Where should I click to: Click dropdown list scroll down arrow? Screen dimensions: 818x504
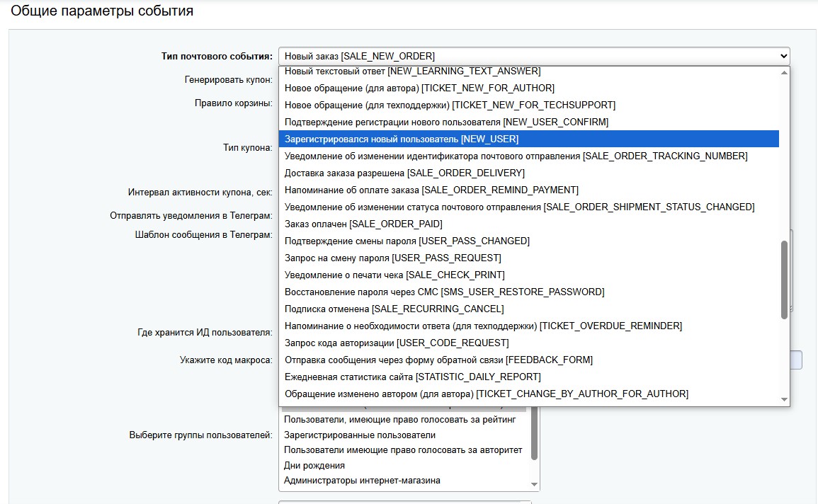point(784,400)
